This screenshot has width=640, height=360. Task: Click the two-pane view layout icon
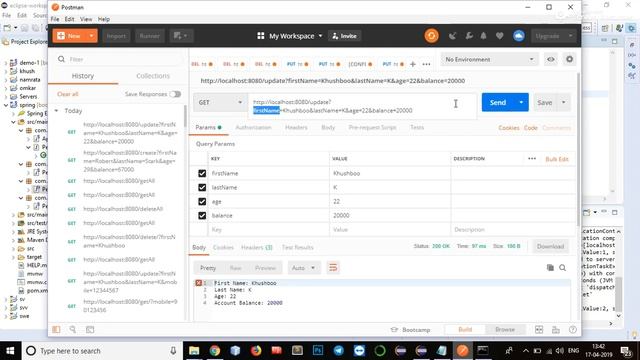point(539,329)
